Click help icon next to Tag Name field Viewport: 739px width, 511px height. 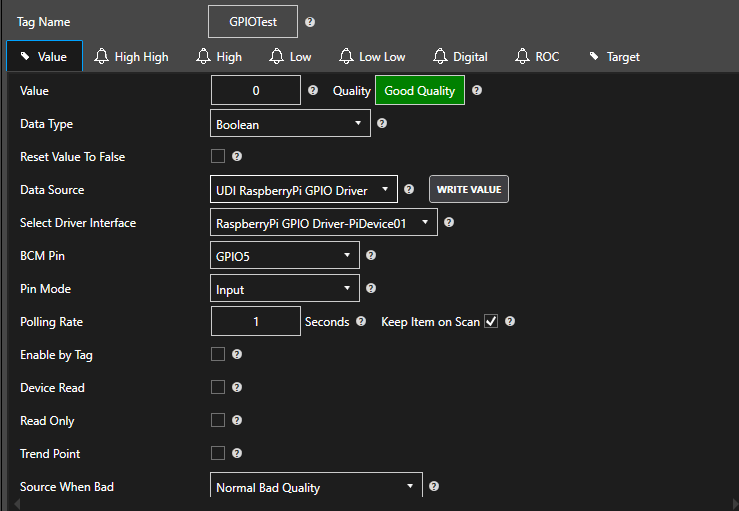point(310,22)
